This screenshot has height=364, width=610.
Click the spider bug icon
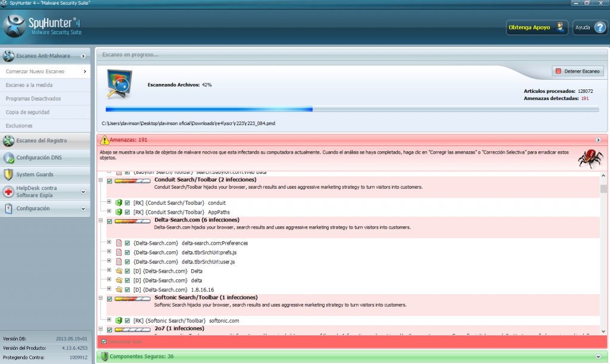coord(590,158)
